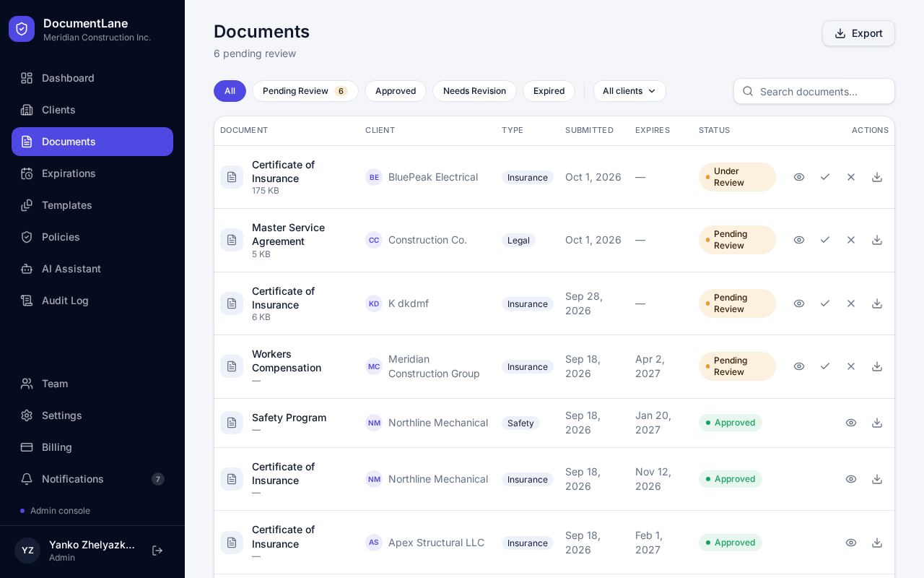Viewport: 924px width, 578px height.
Task: View Northline Mechanical Certificate of Insurance
Action: tap(851, 479)
